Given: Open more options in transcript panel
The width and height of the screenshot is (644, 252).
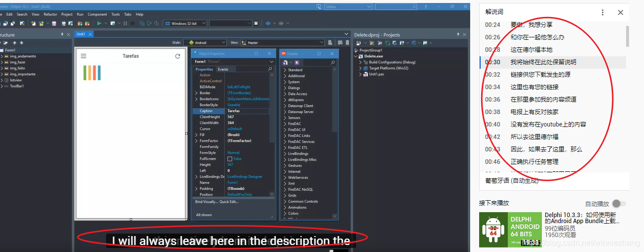Looking at the screenshot, I should [x=603, y=12].
